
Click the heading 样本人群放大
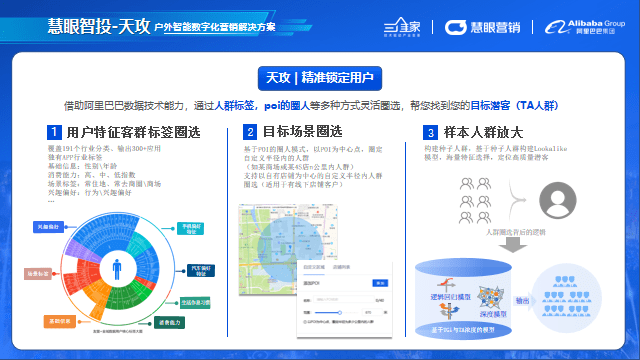[x=483, y=132]
